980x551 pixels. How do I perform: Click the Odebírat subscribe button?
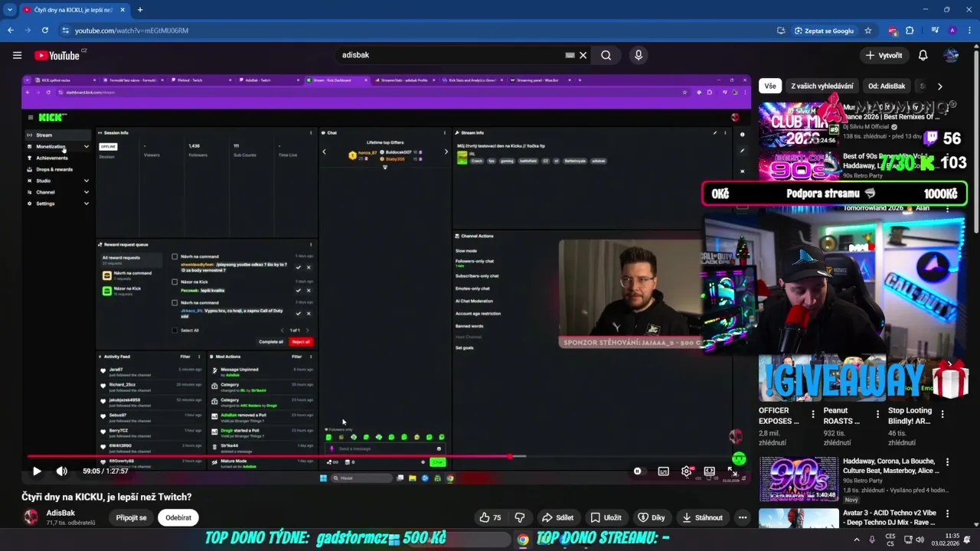[178, 518]
